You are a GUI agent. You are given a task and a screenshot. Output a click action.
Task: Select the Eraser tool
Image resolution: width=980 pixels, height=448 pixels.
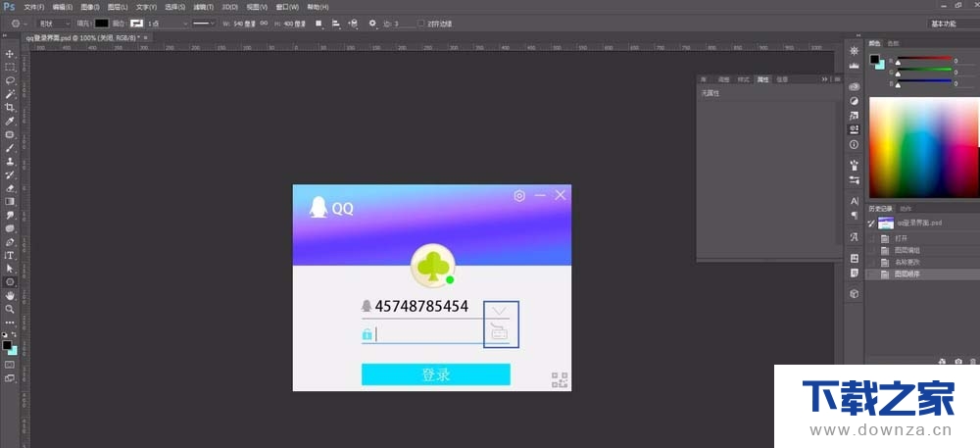[10, 188]
